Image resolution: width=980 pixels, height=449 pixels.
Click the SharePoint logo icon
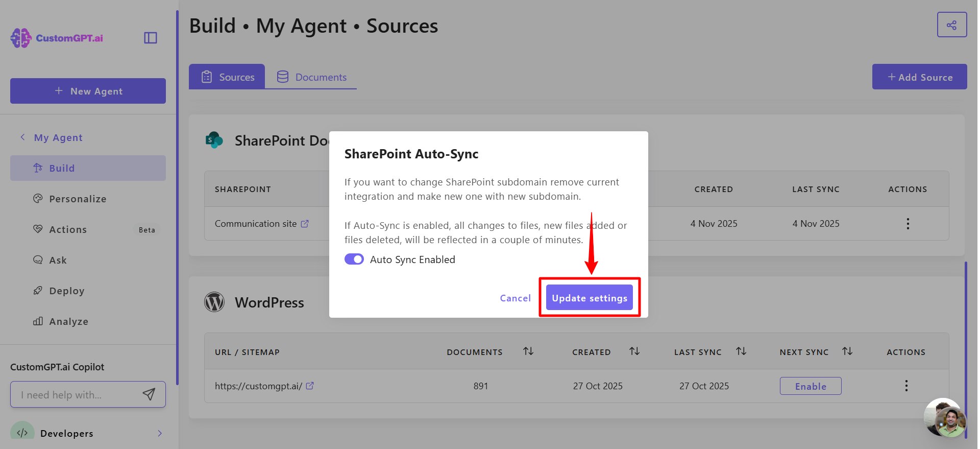tap(214, 140)
